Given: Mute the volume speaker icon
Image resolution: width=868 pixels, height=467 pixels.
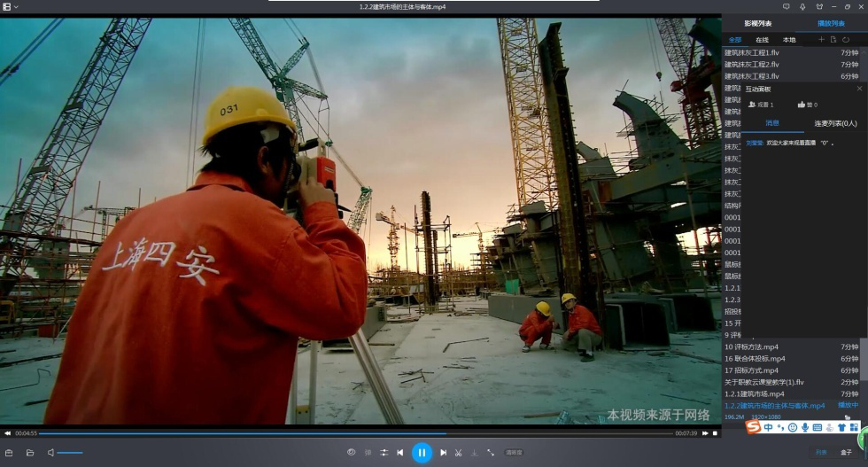Looking at the screenshot, I should (50, 452).
